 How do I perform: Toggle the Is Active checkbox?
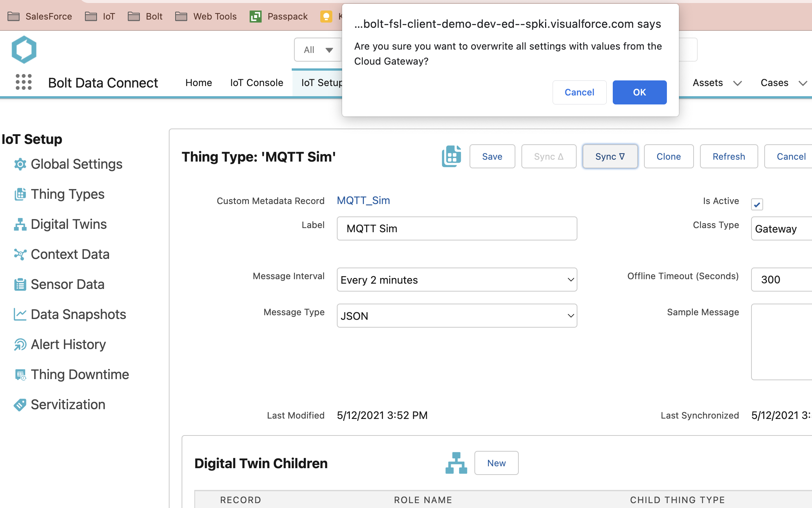click(757, 204)
